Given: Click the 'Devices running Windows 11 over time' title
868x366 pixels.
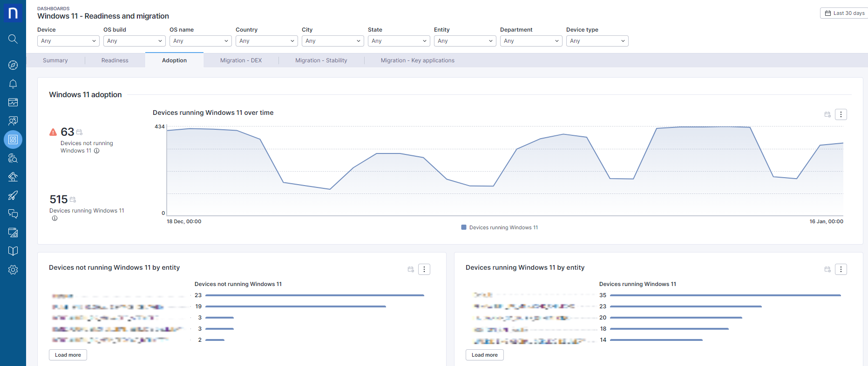Looking at the screenshot, I should point(213,113).
